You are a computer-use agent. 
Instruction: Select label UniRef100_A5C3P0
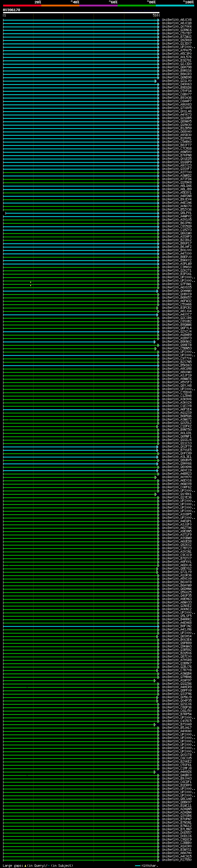(x=177, y=54)
